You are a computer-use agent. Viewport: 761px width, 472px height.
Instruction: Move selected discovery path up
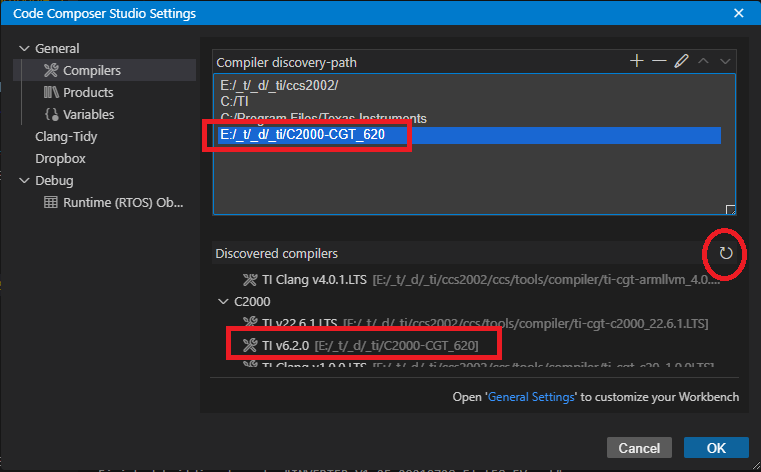tap(703, 61)
